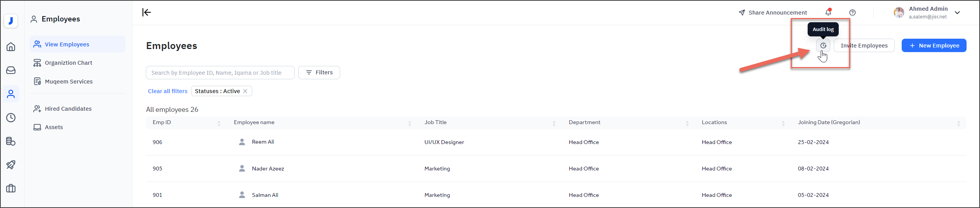The image size is (980, 208).
Task: Remove the Statuses: Active filter chip
Action: (245, 91)
